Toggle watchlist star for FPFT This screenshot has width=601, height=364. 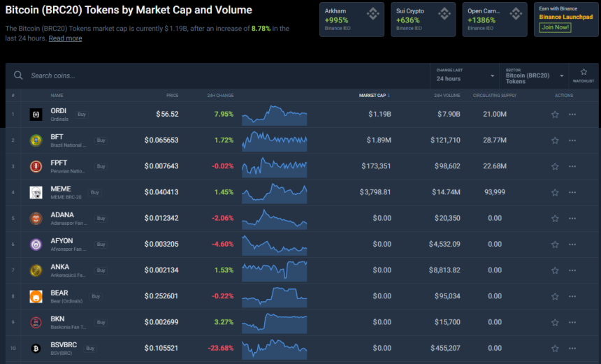pyautogui.click(x=555, y=166)
